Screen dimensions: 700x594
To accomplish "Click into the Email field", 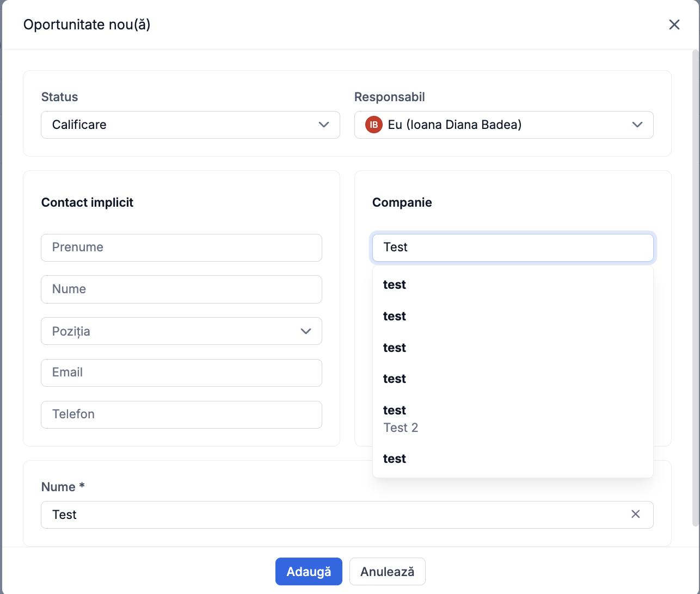I will [x=181, y=373].
